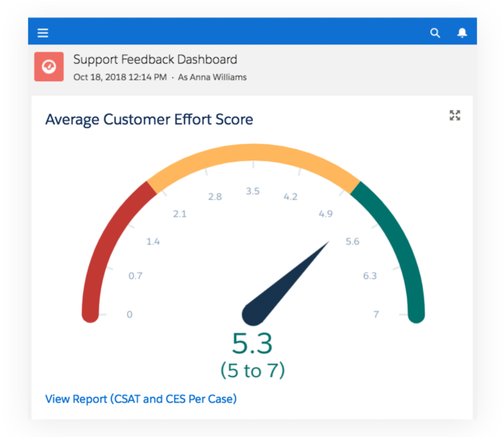Select the Average Customer Effort Score heading
Image resolution: width=504 pixels, height=437 pixels.
pos(149,119)
